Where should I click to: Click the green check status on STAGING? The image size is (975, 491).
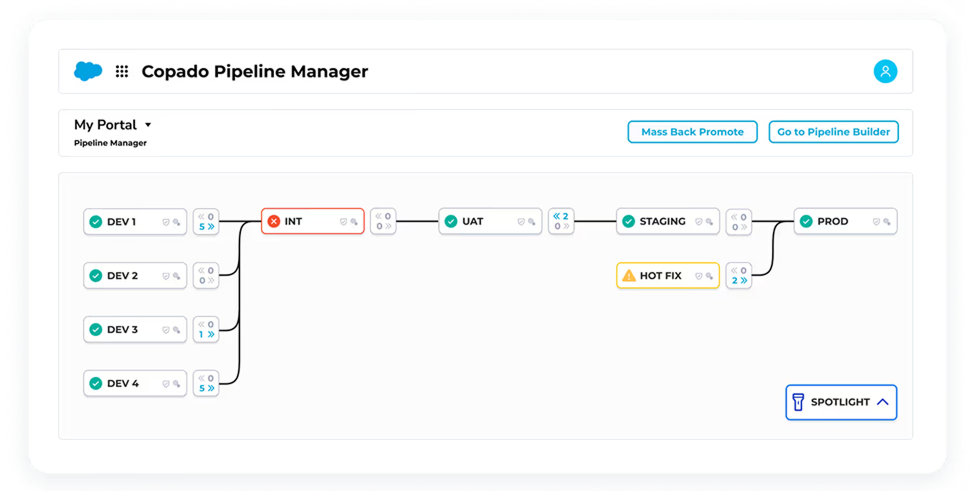pos(629,221)
